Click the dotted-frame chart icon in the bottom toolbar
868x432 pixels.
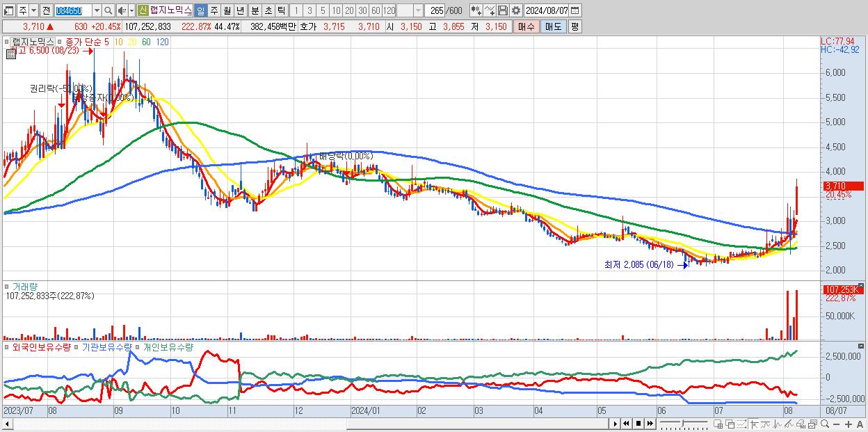[x=741, y=424]
